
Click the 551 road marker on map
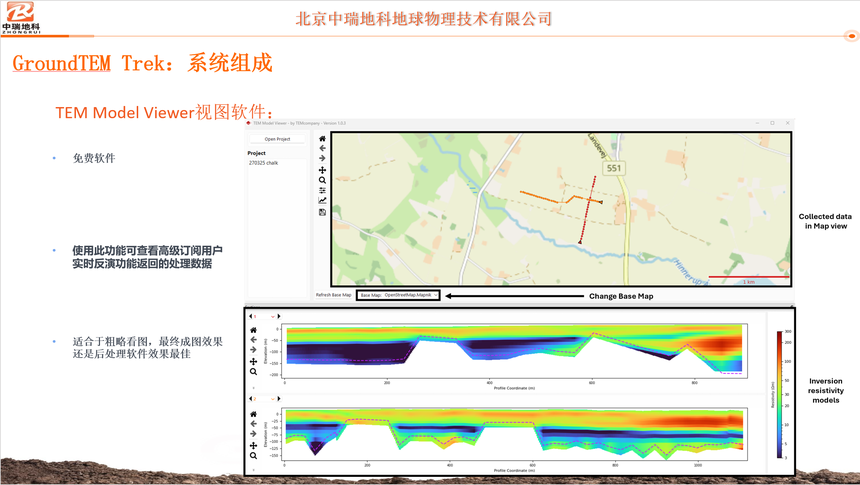pyautogui.click(x=614, y=168)
